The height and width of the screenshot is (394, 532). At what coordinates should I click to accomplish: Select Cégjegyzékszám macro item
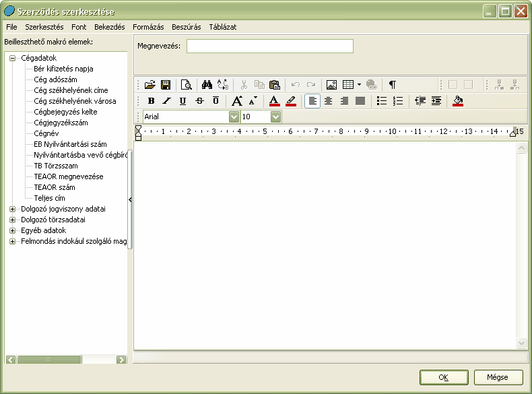[x=61, y=123]
